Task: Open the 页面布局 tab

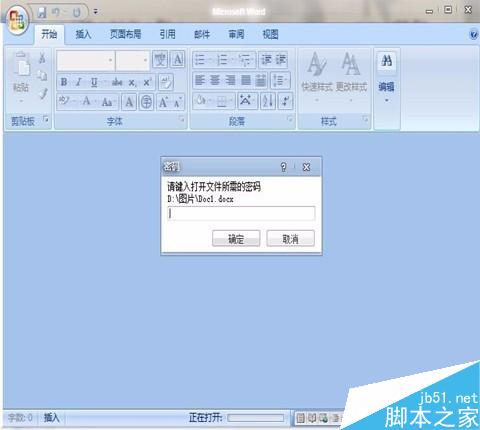Action: [x=125, y=34]
